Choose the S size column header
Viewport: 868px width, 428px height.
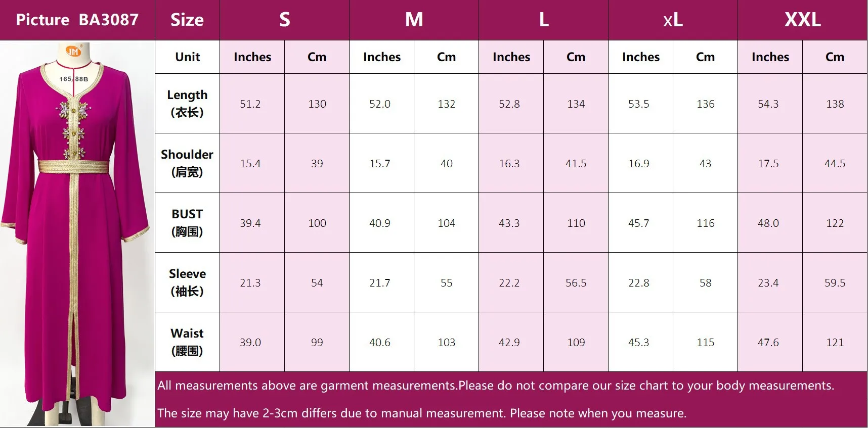click(x=284, y=20)
